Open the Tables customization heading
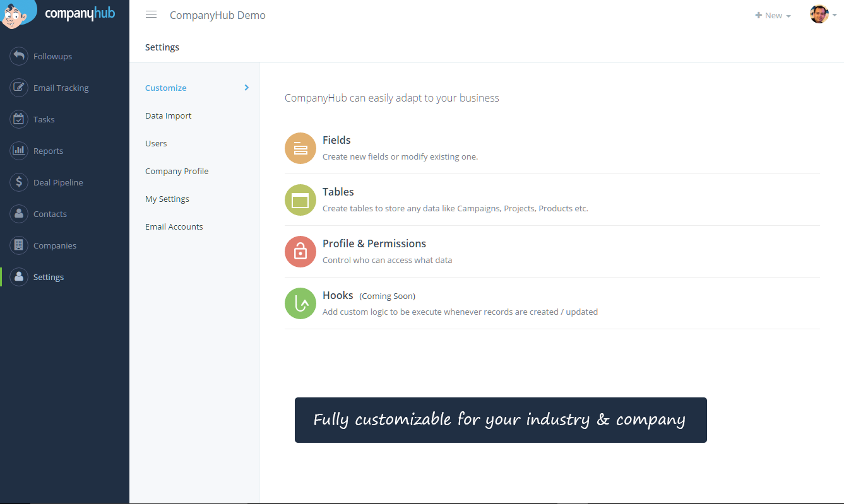 coord(338,192)
